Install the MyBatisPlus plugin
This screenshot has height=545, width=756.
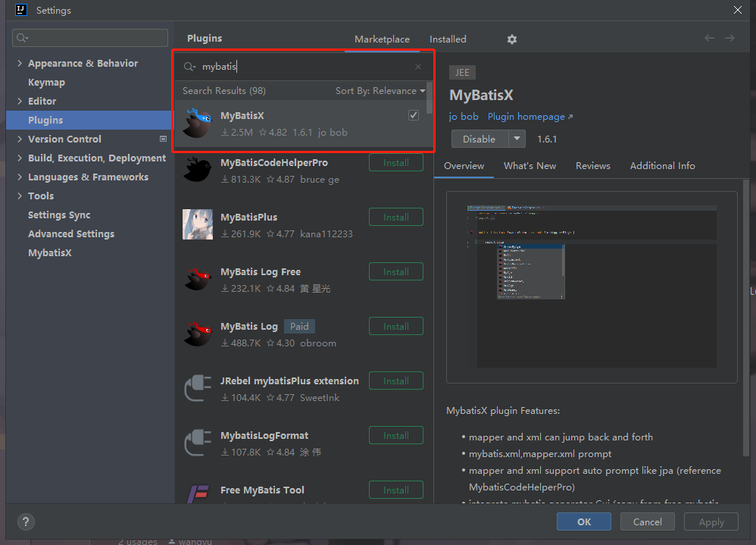pos(396,217)
